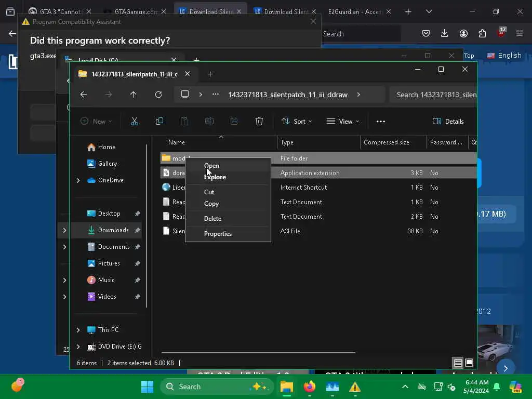The image size is (532, 399).
Task: Select the ASI File row
Action: coord(318,231)
